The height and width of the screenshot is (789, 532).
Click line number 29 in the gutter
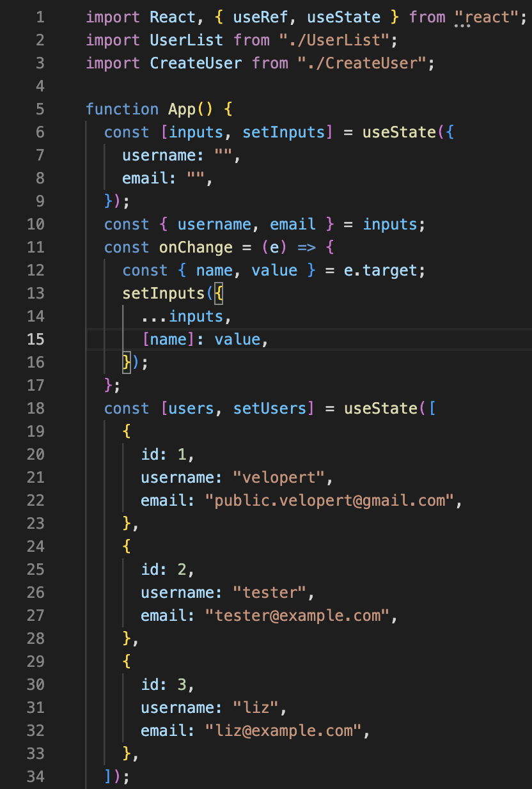[36, 662]
